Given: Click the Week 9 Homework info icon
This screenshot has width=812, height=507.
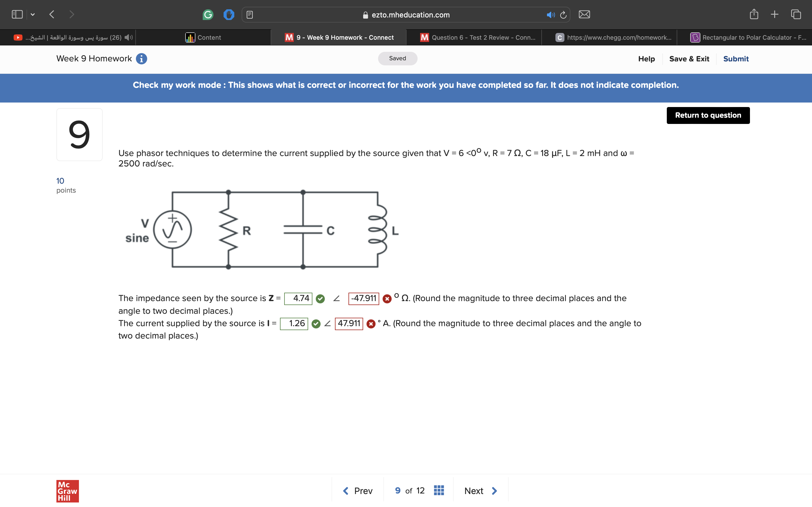Looking at the screenshot, I should (141, 59).
